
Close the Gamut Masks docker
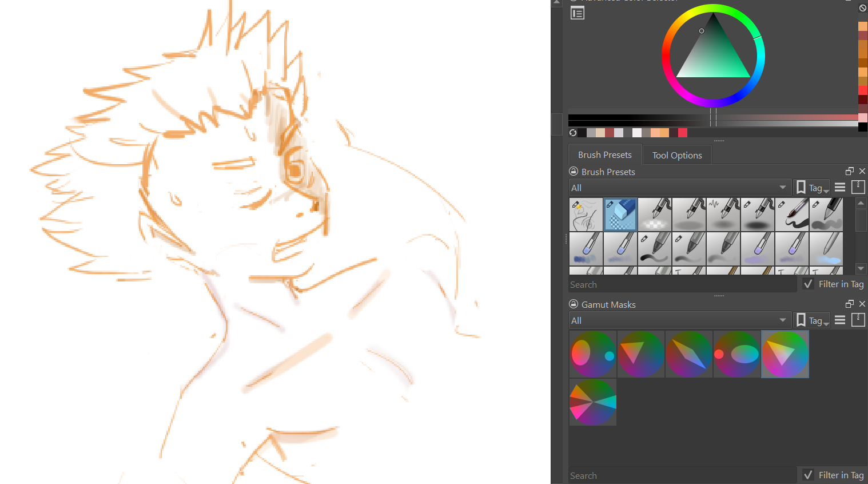(862, 304)
